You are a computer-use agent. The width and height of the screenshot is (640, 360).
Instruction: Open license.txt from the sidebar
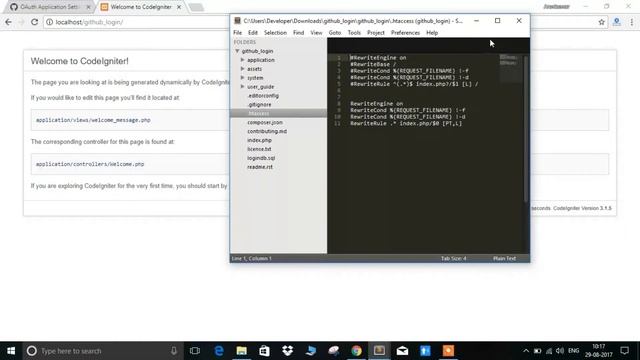[259, 149]
